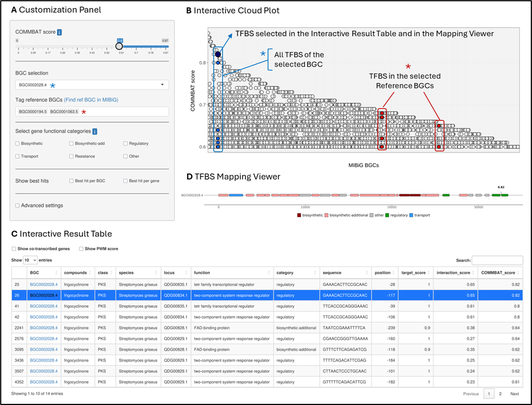
Task: Open the Show entries count dropdown
Action: point(30,260)
